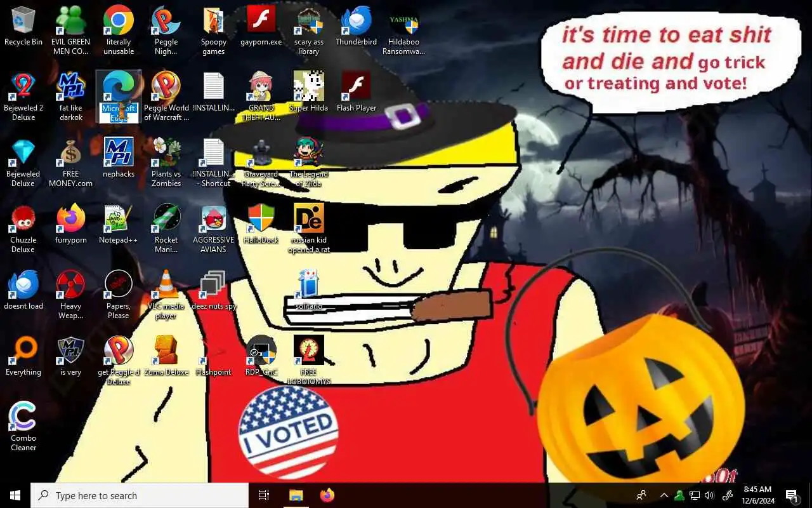This screenshot has width=812, height=508.
Task: Click the RDP_CnC shortcut
Action: (x=261, y=357)
